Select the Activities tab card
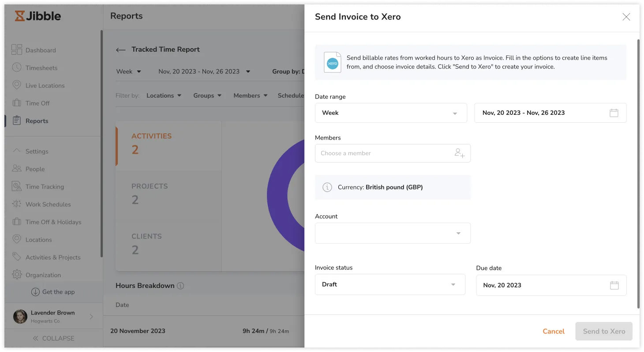Screen dimensions: 644x352 168,144
